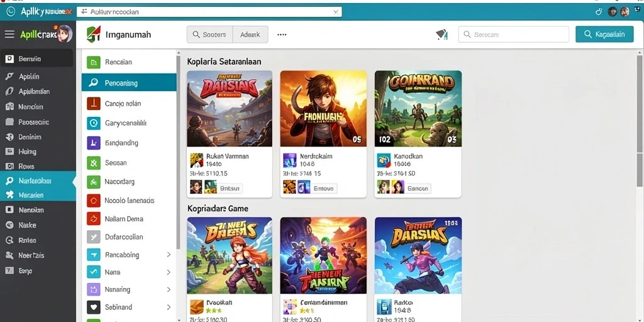Viewport: 644px width, 322px height.
Task: Expand the Nanaring chevron arrow
Action: coord(169,289)
